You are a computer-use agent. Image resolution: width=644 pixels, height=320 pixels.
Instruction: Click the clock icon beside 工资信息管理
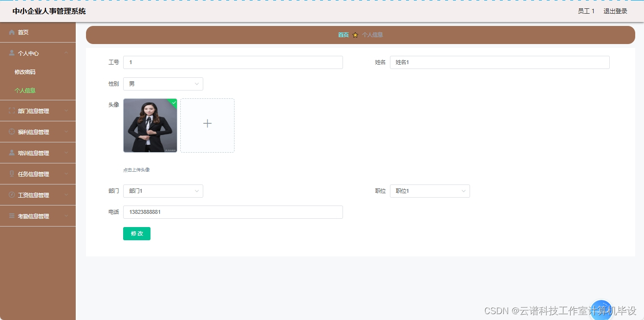click(12, 195)
